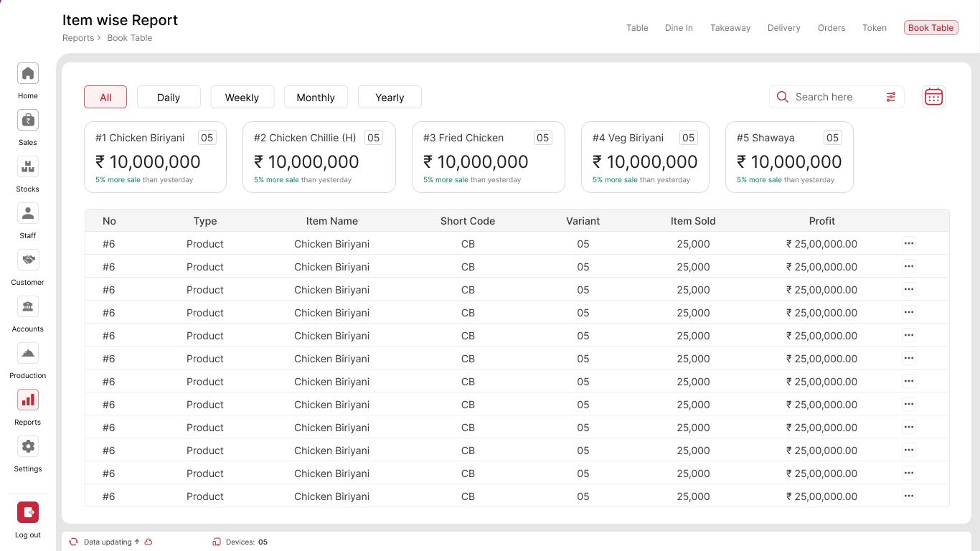This screenshot has height=551, width=980.
Task: Switch to the Dine In tab
Action: [679, 28]
